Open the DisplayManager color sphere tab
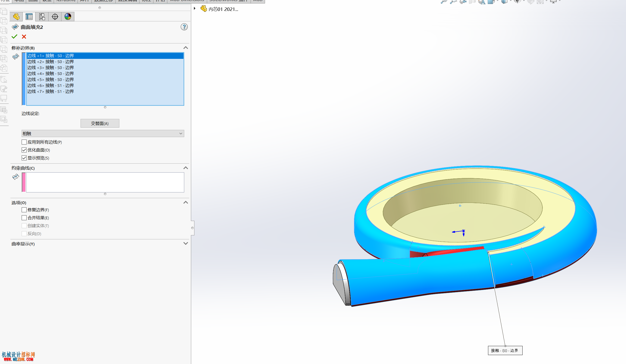 pos(68,17)
